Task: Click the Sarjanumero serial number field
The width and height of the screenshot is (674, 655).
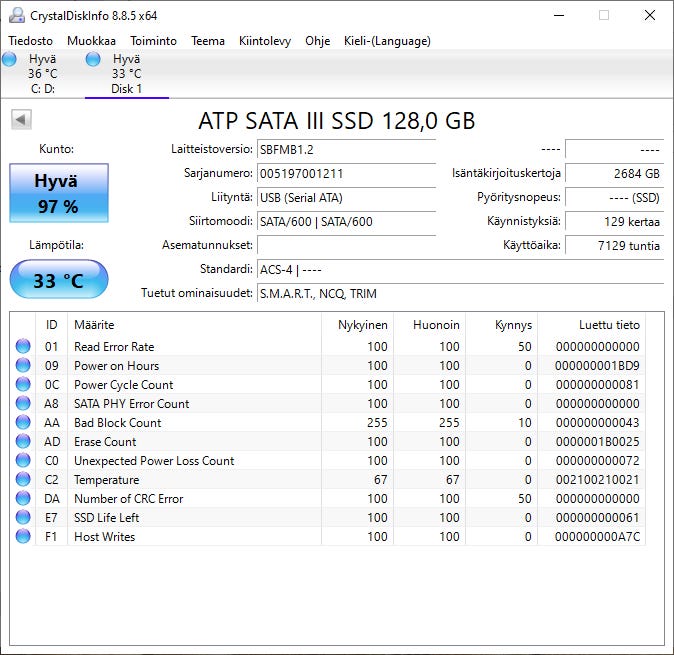Action: click(346, 173)
